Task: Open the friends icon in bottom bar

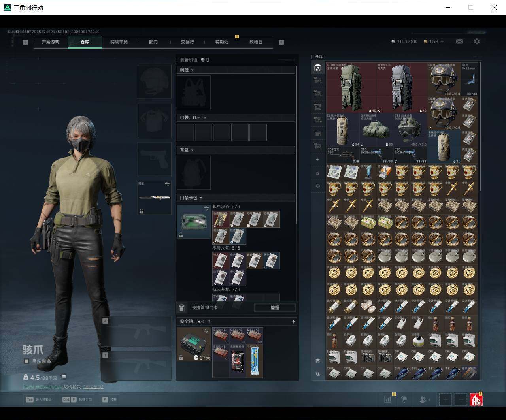Action: tap(425, 399)
